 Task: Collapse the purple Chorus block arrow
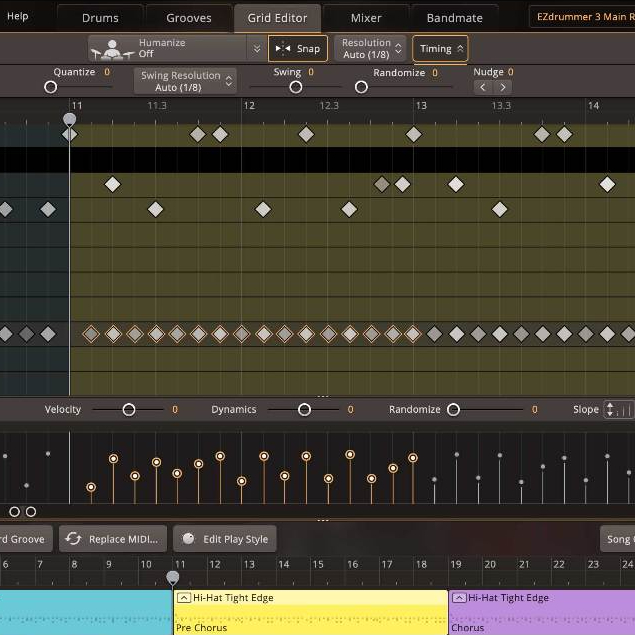(x=458, y=598)
